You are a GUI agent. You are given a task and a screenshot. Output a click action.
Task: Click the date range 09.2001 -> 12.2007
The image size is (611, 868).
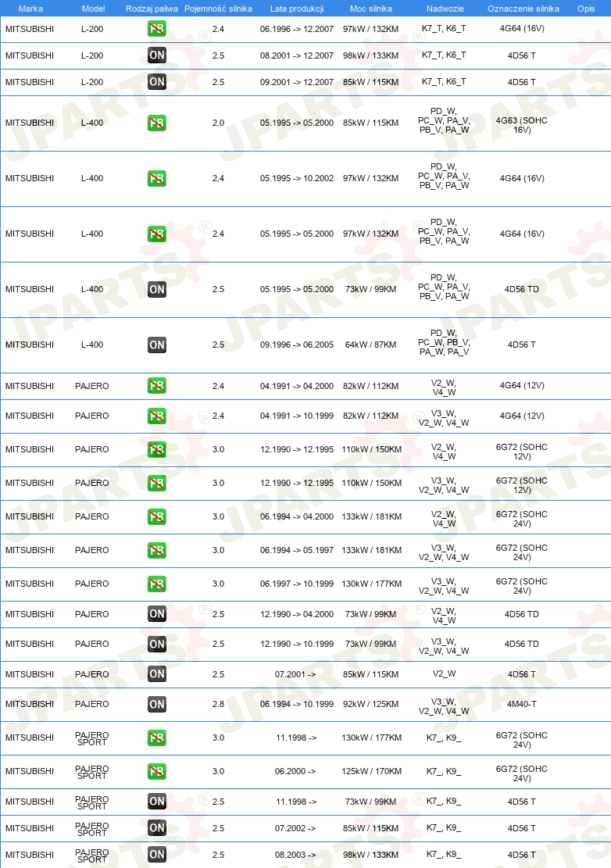click(x=297, y=82)
